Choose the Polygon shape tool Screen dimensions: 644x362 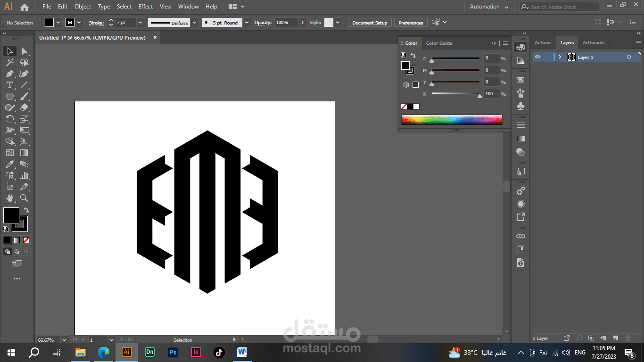[9, 96]
